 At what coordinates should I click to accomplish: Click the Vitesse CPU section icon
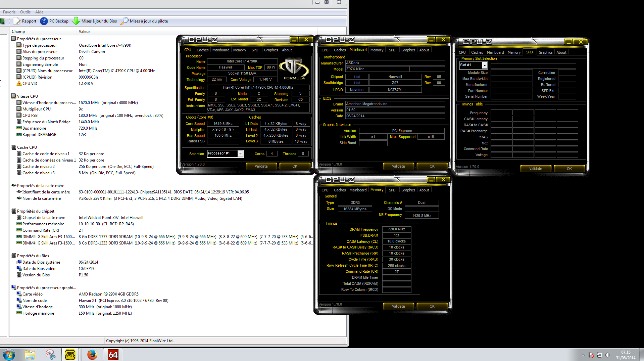14,96
